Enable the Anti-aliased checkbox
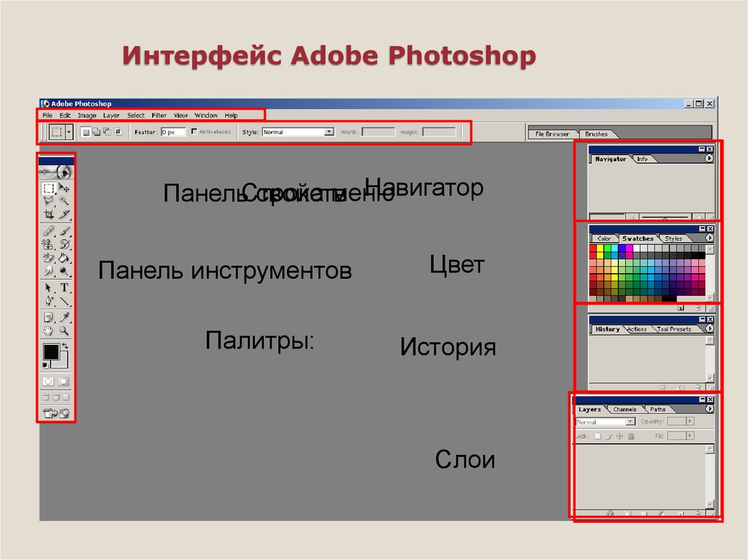The width and height of the screenshot is (748, 560). point(194,131)
